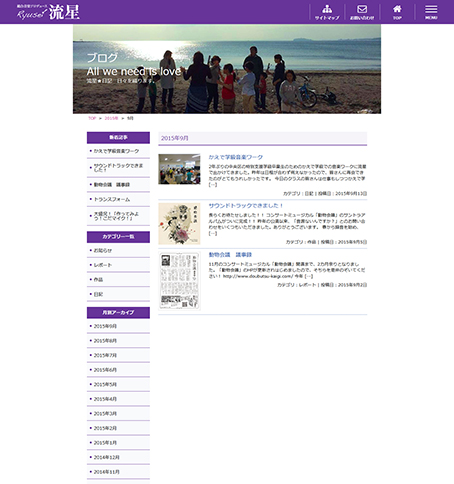Open the サイトマップ sitemap icon in header

(x=327, y=12)
